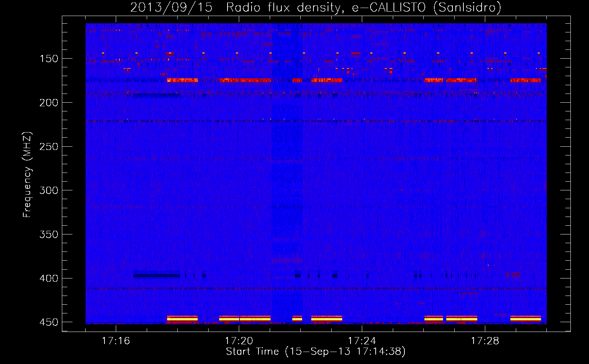589x364 pixels.
Task: Click the 17:16 time tick label
Action: click(116, 341)
